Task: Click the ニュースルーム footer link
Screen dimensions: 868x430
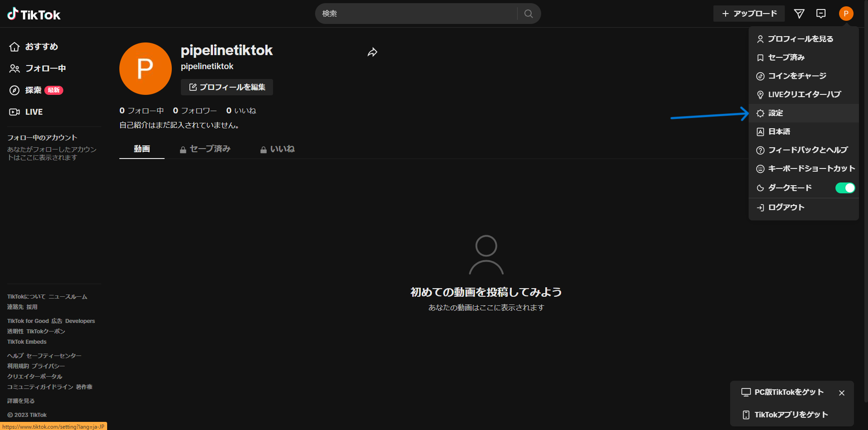Action: coord(68,297)
